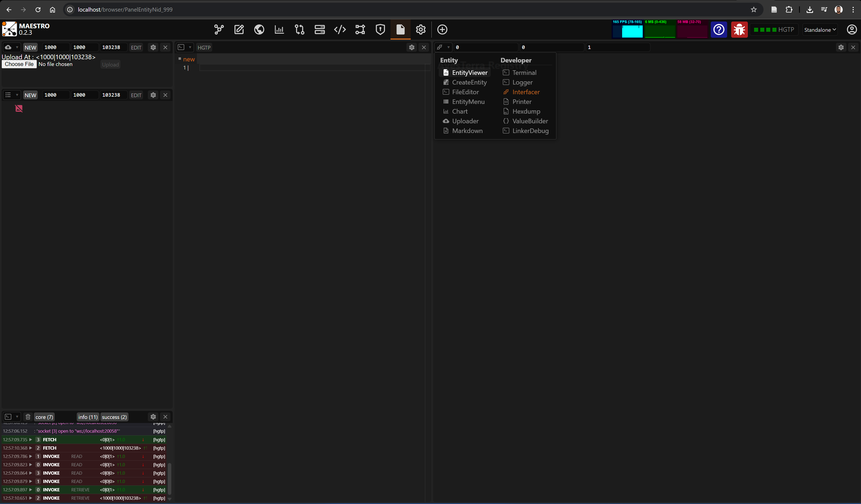
Task: Open the Interfacer panel settings gear
Action: tap(841, 47)
